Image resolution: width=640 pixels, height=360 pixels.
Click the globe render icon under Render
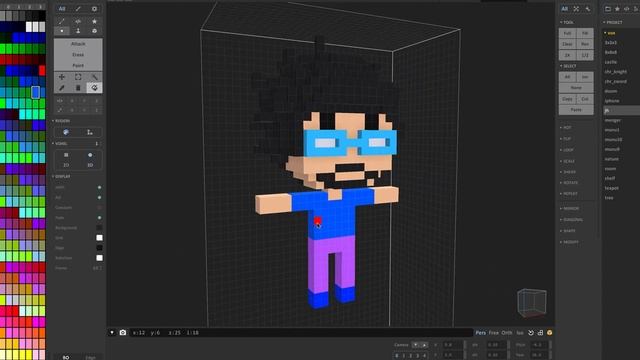coord(66,132)
